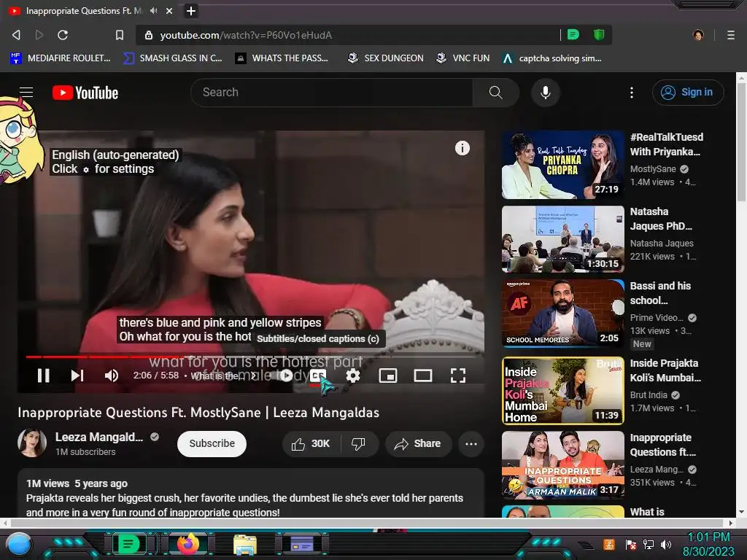Close the Inappropriate Questions tab
The image size is (747, 560).
click(169, 10)
